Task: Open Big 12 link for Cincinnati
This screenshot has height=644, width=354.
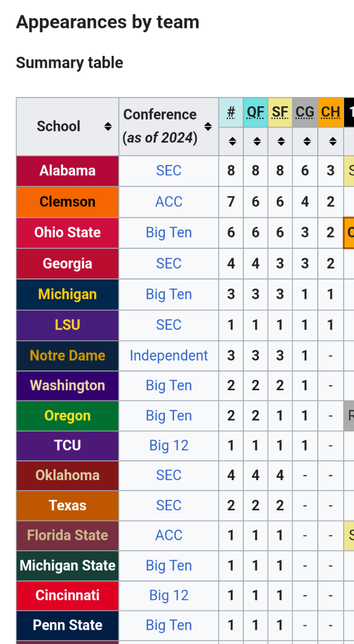Action: point(169,595)
